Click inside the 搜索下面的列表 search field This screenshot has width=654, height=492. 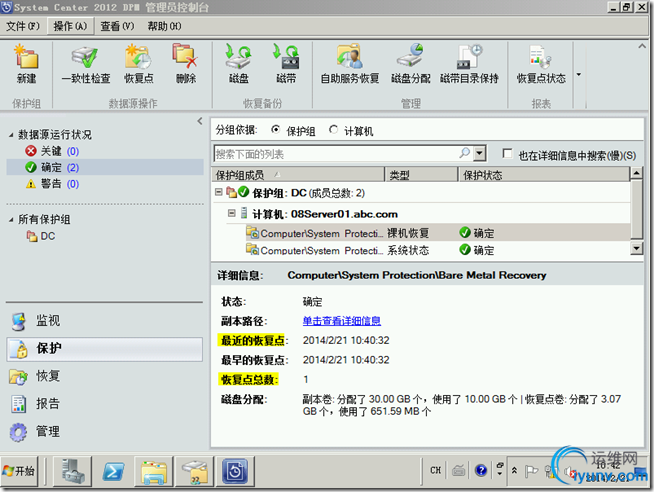336,153
